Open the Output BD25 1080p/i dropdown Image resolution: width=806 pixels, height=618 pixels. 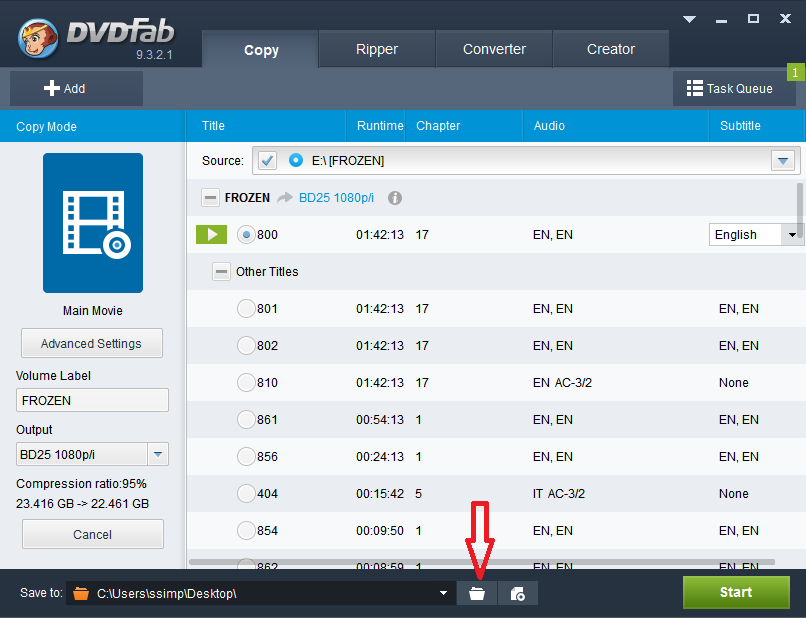(158, 455)
